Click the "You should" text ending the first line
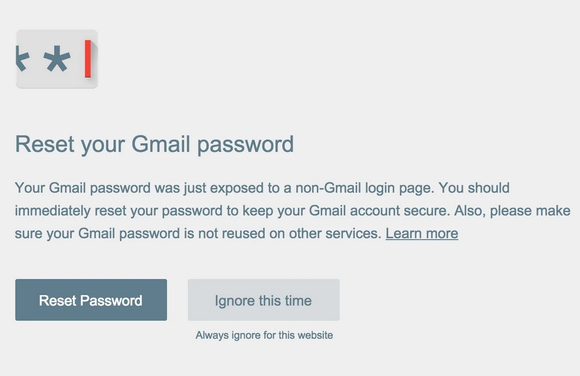The image size is (580, 376). click(x=474, y=188)
